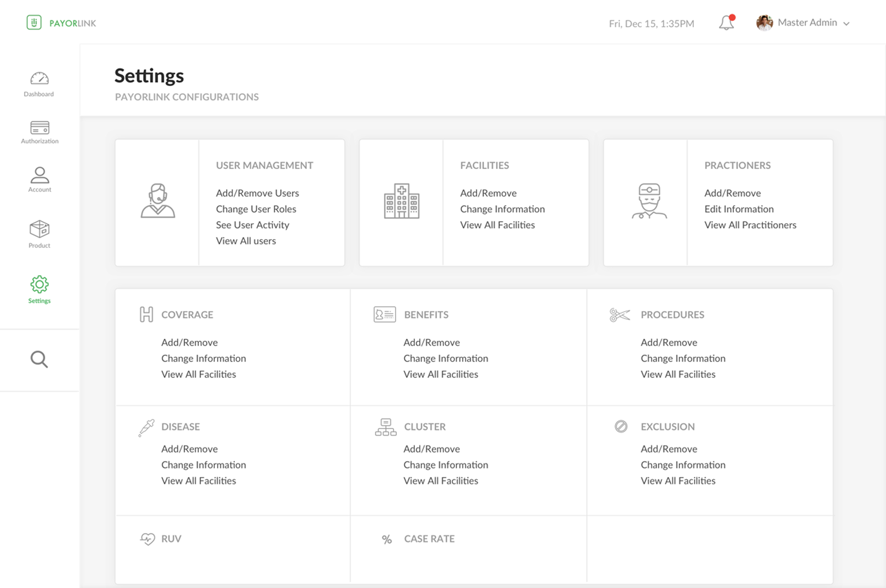Screen dimensions: 886x588
Task: Click Change Information under Cluster
Action: [x=446, y=465]
